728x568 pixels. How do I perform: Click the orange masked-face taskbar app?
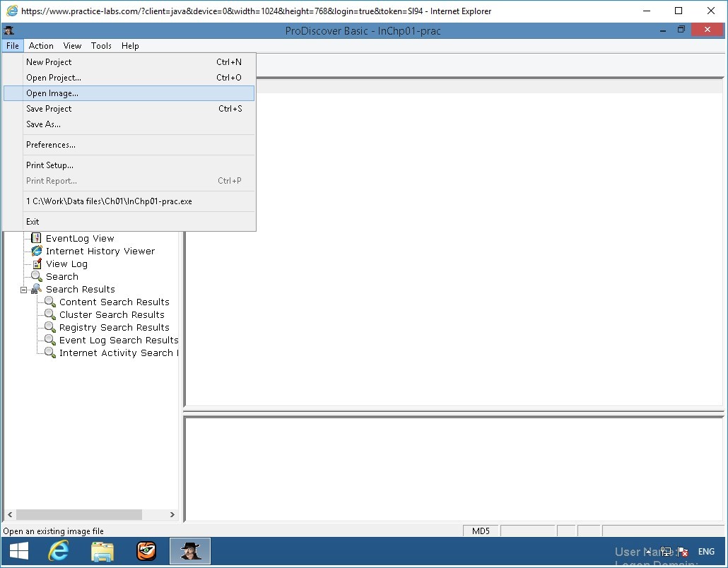pos(146,551)
